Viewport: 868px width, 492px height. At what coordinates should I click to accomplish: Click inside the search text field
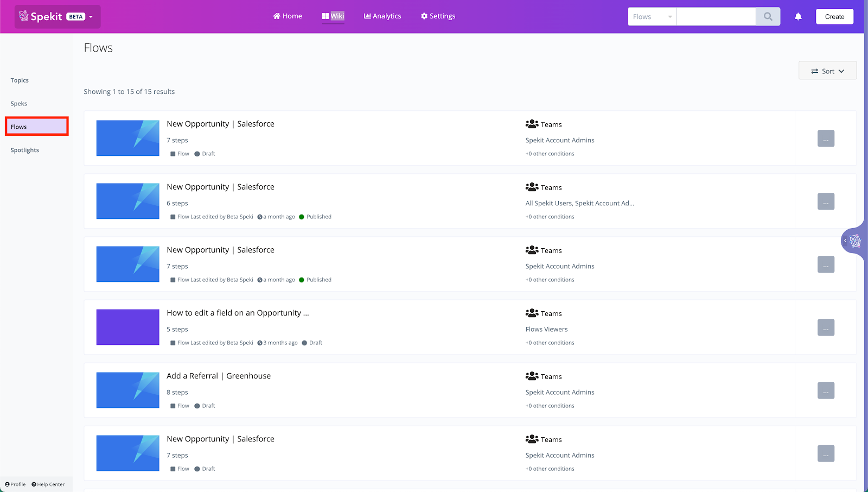[716, 17]
